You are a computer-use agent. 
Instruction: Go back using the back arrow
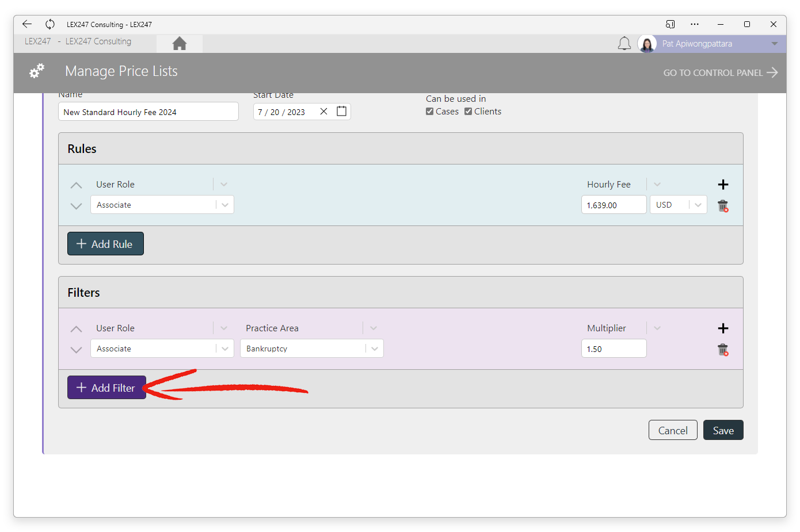coord(27,24)
